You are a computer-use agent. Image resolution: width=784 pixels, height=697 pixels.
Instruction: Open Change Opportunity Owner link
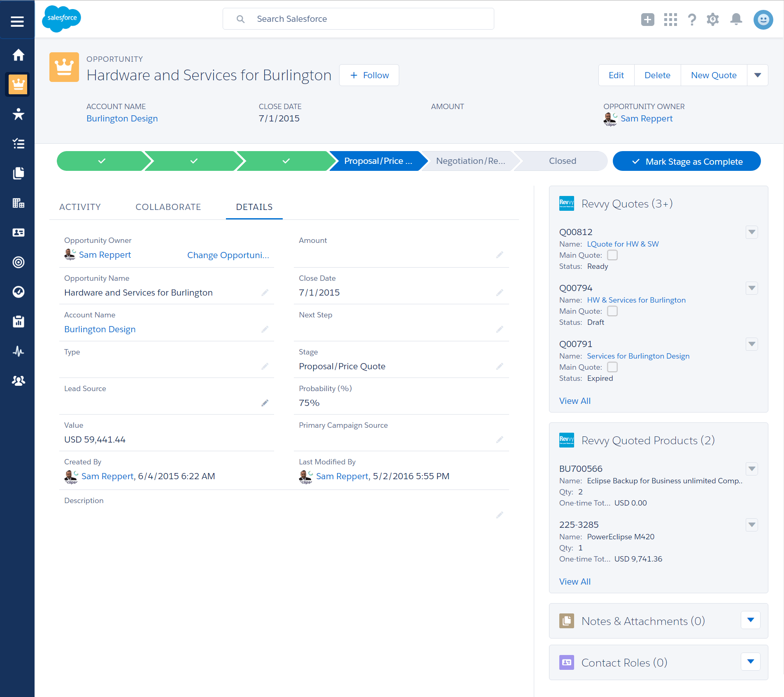pyautogui.click(x=228, y=255)
